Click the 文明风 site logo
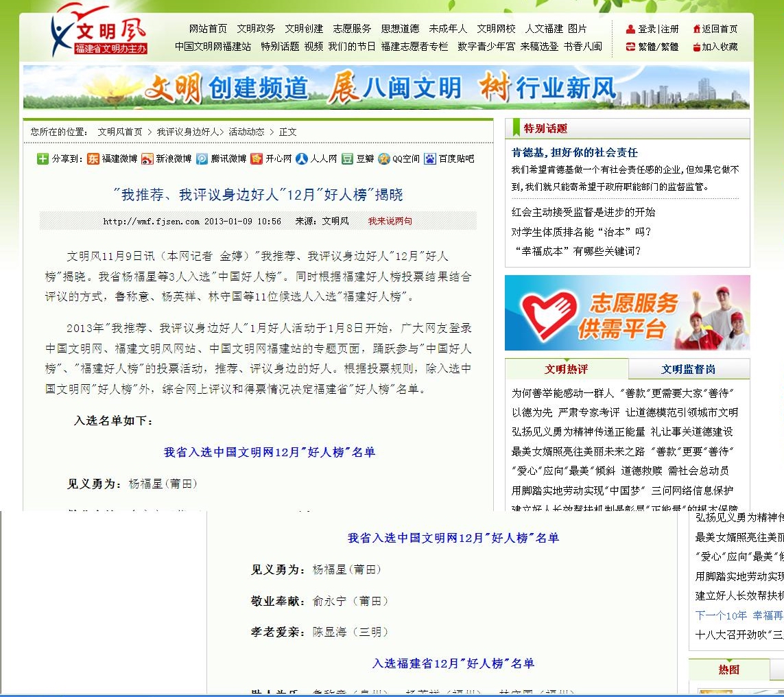 pos(97,31)
